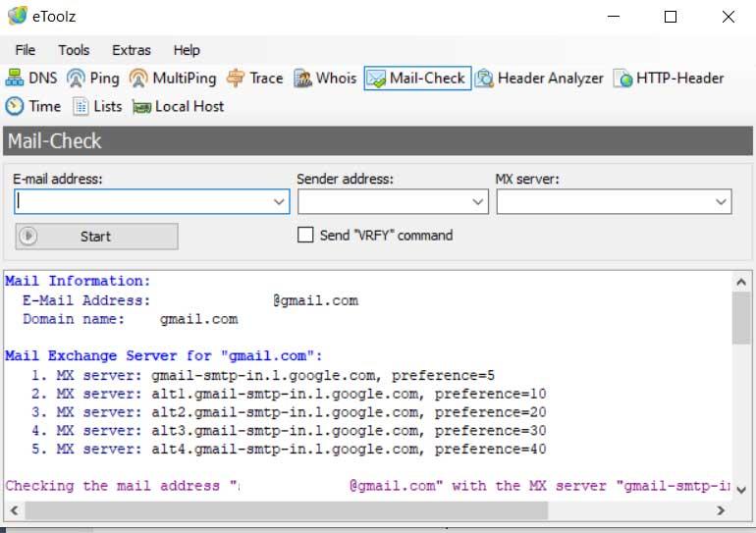This screenshot has height=533, width=756.
Task: Maximize the eToolz window
Action: [x=671, y=17]
